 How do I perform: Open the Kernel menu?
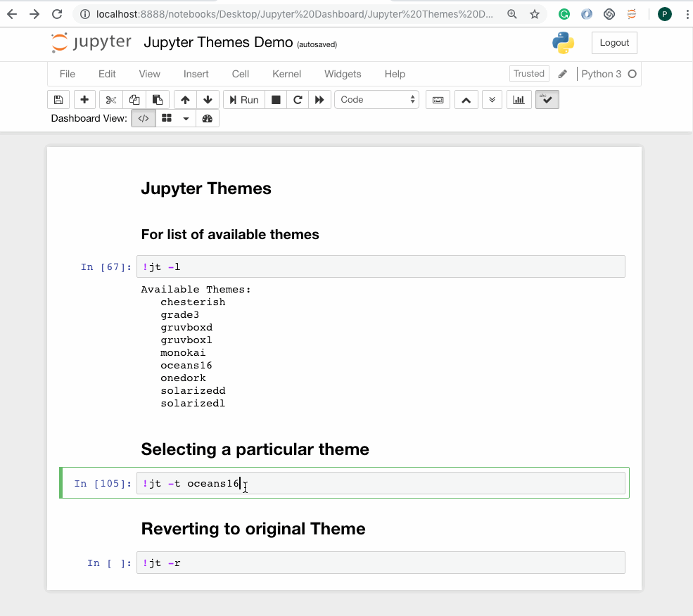tap(286, 74)
